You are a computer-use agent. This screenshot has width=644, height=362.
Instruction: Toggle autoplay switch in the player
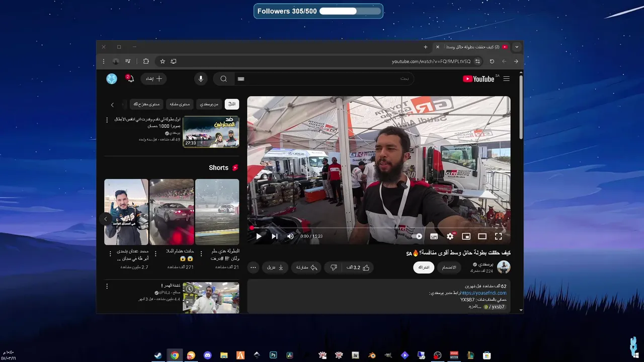(417, 236)
